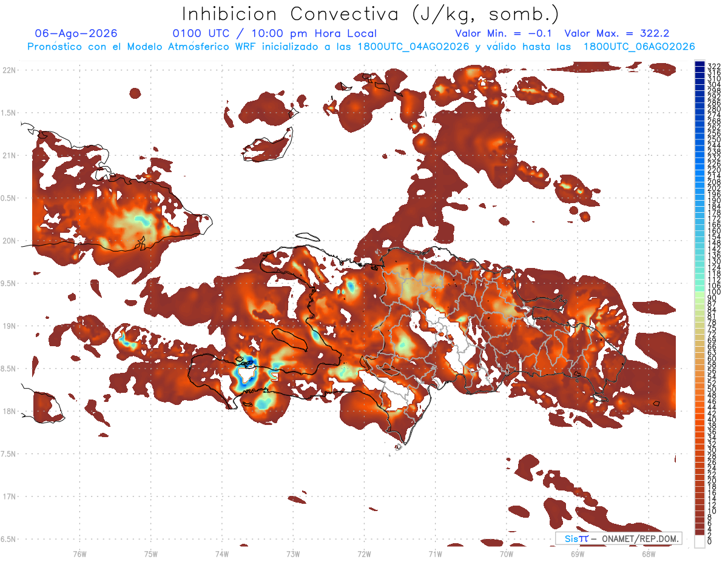Click the '0' value under the color scale
This screenshot has width=728, height=562.
click(710, 542)
